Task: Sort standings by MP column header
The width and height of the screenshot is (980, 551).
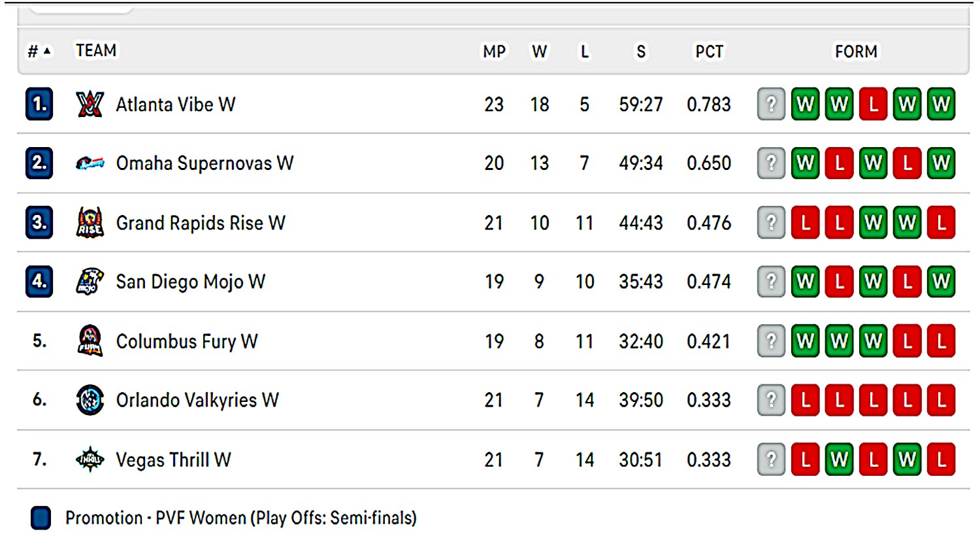Action: (494, 52)
